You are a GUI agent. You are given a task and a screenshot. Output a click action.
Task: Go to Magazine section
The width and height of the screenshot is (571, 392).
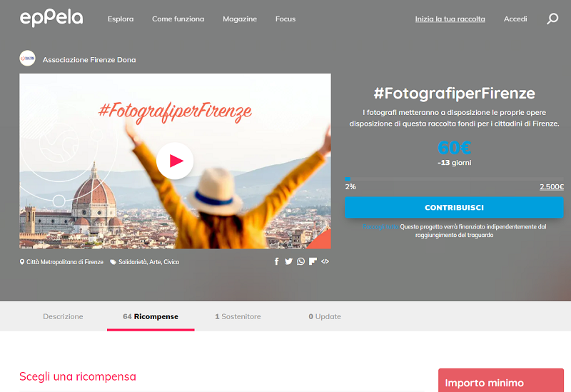tap(240, 19)
